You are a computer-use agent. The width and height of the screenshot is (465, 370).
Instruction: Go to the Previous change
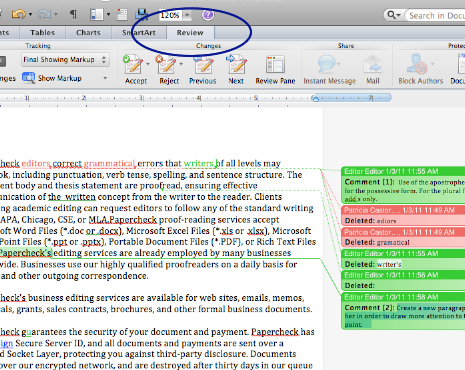pos(203,70)
